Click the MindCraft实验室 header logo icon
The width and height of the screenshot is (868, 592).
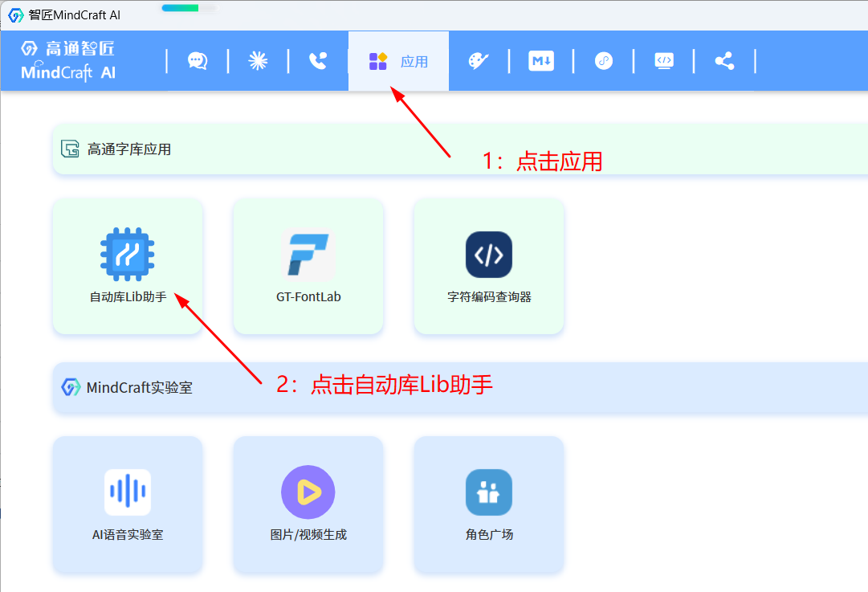point(71,387)
